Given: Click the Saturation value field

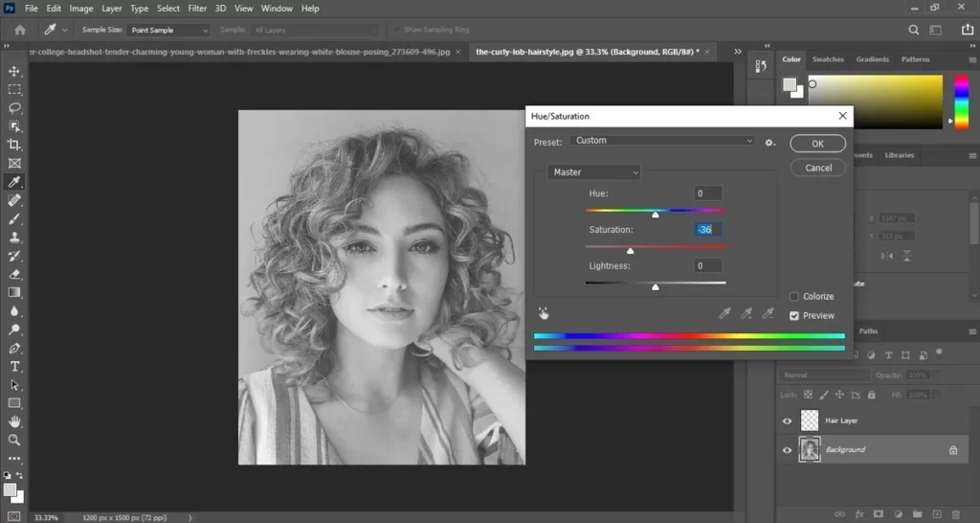Looking at the screenshot, I should (x=708, y=230).
